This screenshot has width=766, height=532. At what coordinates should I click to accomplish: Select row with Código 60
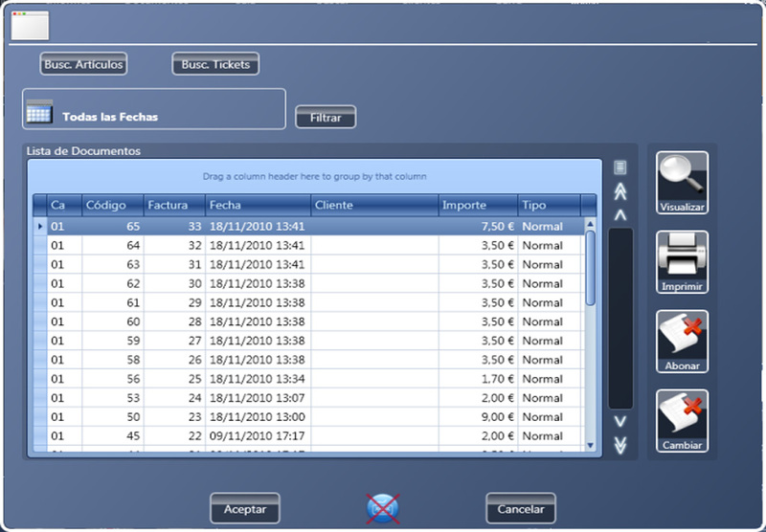coord(308,321)
